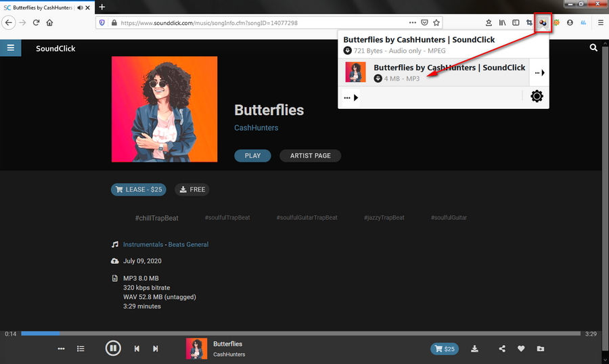Image resolution: width=609 pixels, height=364 pixels.
Task: Open Firefox account icon
Action: coord(570,22)
